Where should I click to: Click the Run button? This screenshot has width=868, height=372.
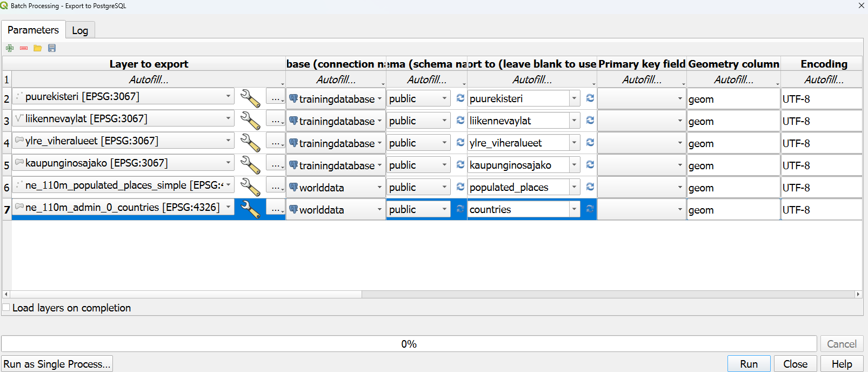click(x=749, y=364)
